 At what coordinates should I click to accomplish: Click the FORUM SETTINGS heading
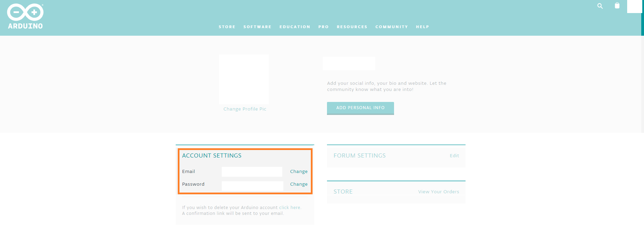[x=360, y=156]
